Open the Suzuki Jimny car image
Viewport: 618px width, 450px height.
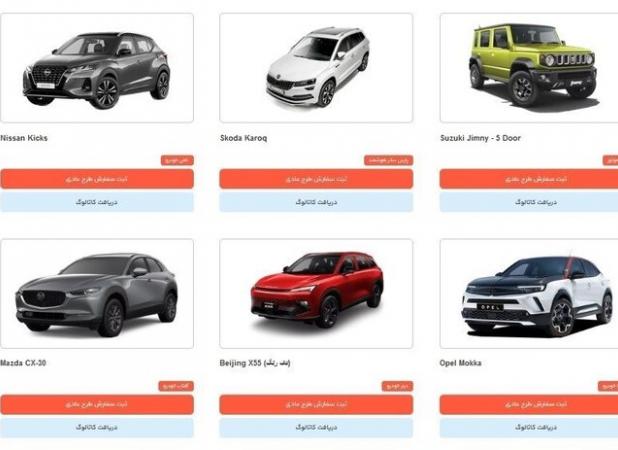coord(529,68)
